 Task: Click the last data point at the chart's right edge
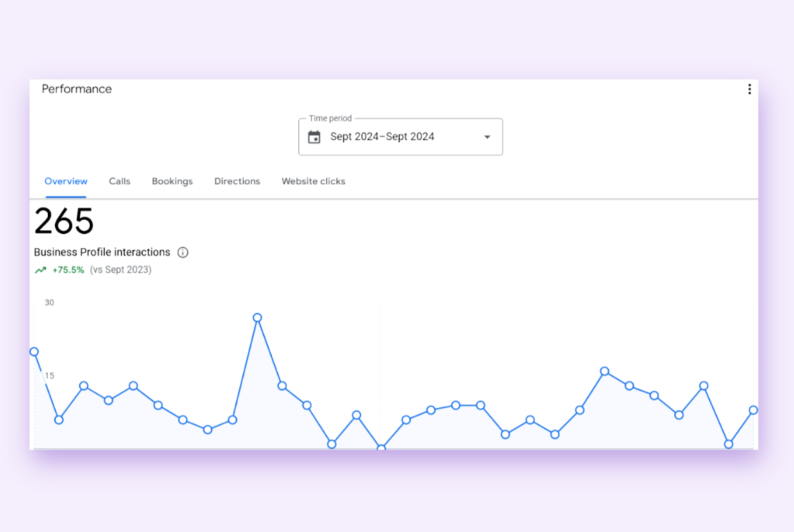click(754, 410)
